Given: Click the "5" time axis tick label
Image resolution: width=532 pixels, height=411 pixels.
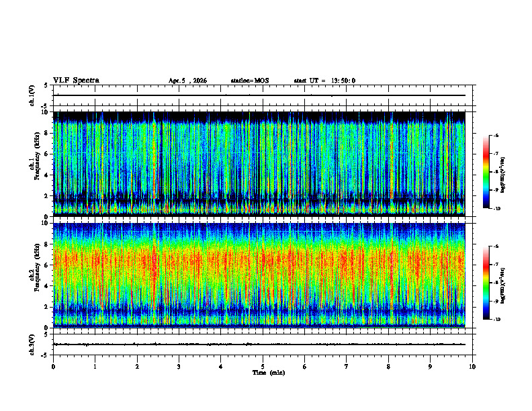Looking at the screenshot, I should tap(263, 367).
